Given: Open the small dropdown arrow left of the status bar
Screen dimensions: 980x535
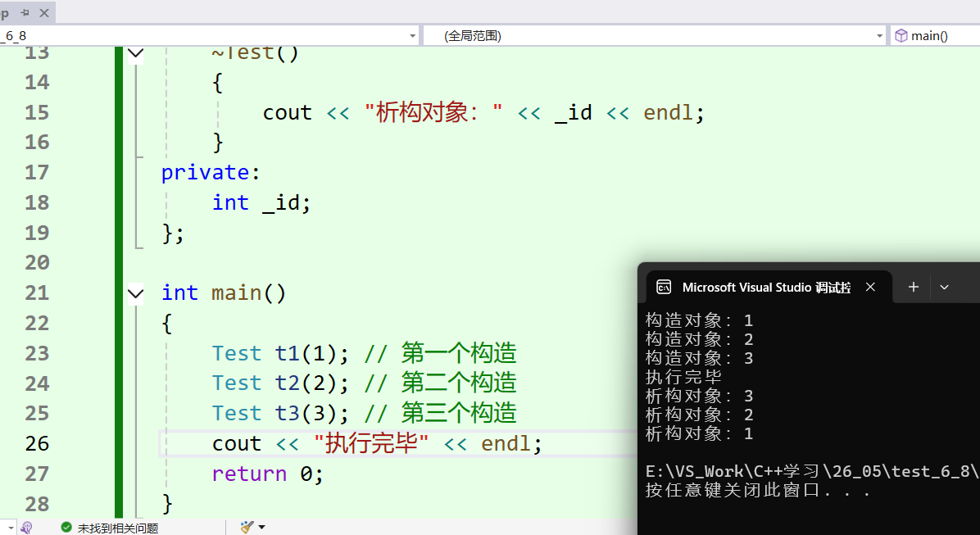Looking at the screenshot, I should click(11, 528).
